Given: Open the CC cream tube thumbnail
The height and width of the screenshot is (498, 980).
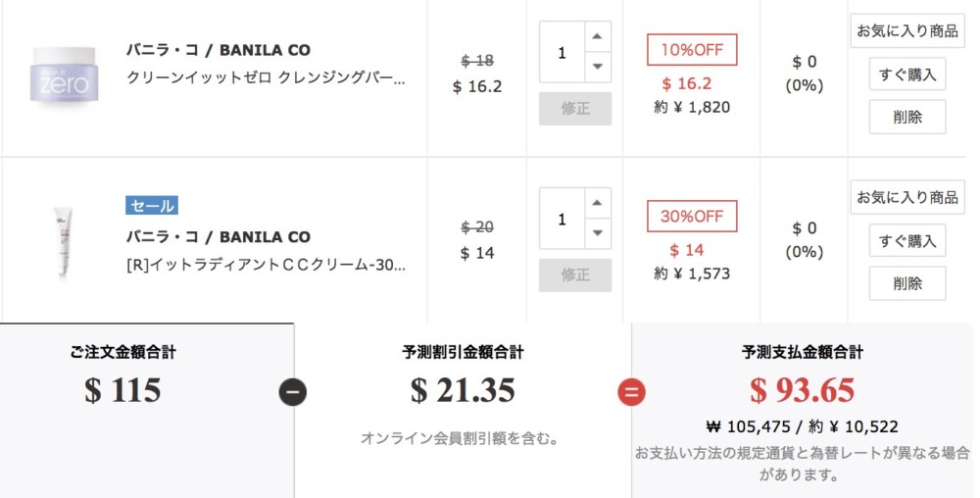Looking at the screenshot, I should tap(63, 242).
